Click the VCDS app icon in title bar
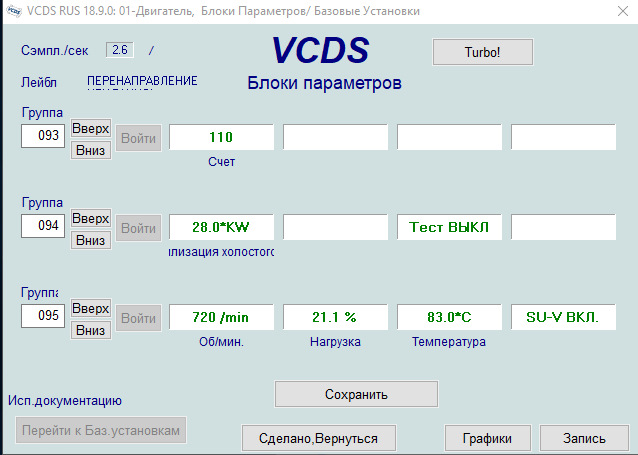Image resolution: width=638 pixels, height=455 pixels. coord(14,11)
